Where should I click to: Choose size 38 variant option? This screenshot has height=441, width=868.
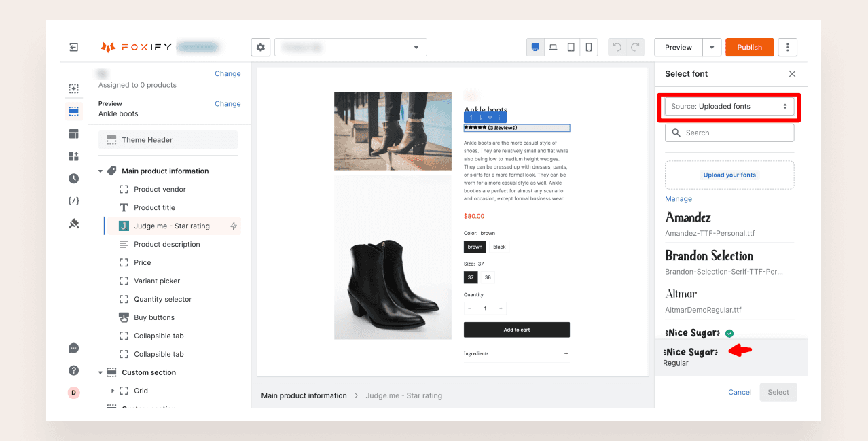[x=488, y=277]
